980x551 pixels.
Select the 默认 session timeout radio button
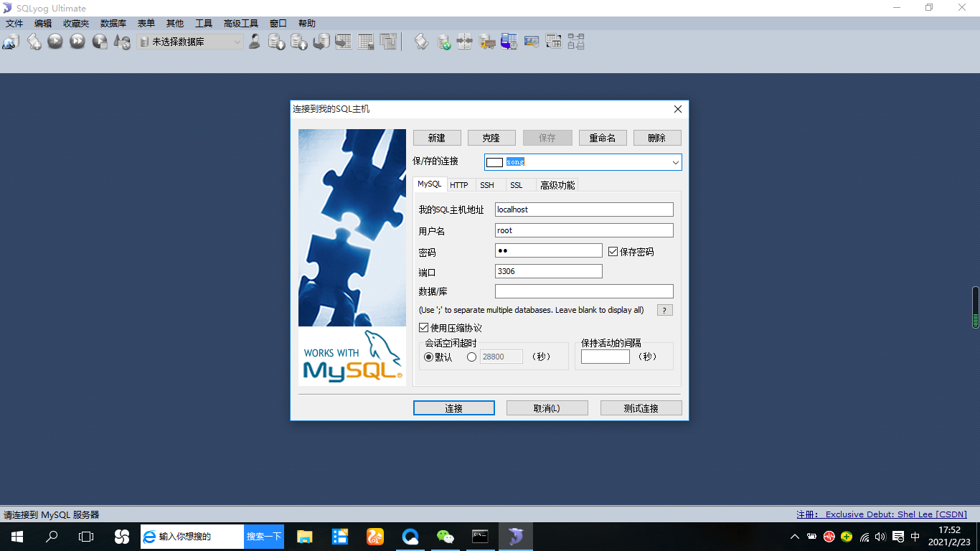[x=429, y=357]
